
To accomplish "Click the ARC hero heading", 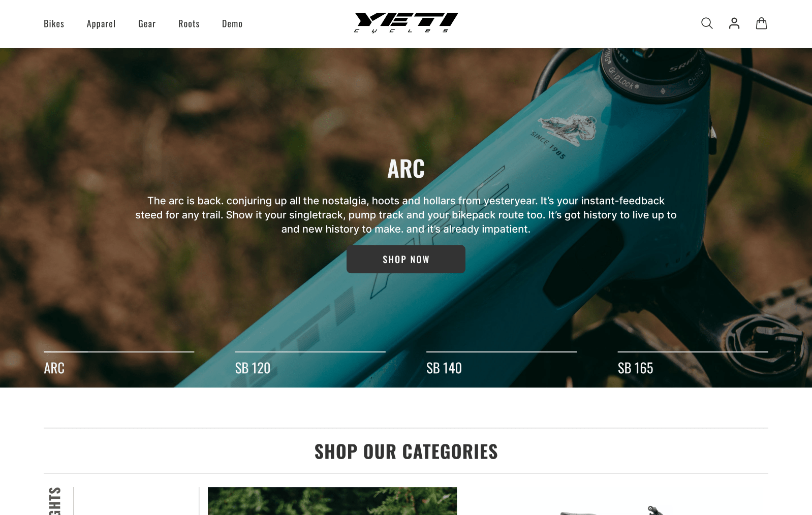I will [x=406, y=169].
